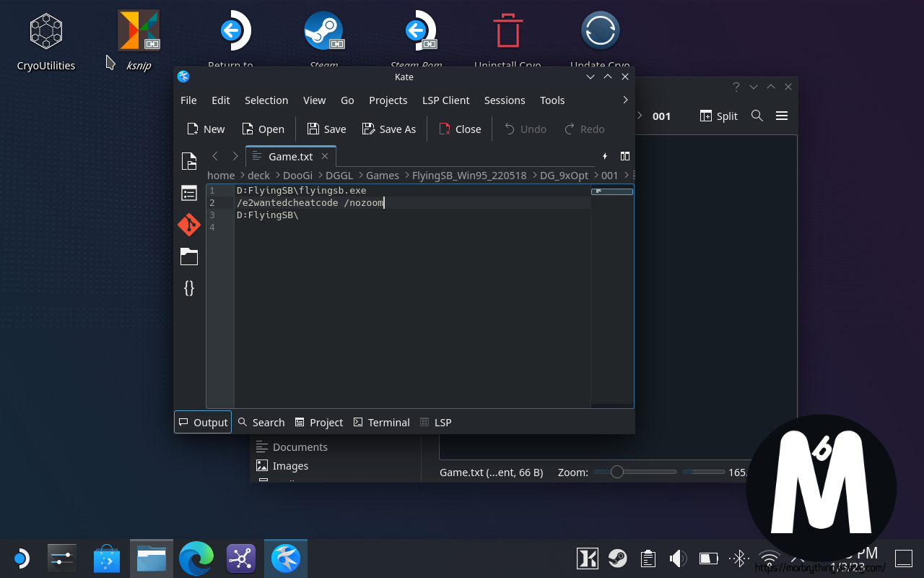The height and width of the screenshot is (578, 924).
Task: Open CryoUtilities desktop icon
Action: pos(46,42)
